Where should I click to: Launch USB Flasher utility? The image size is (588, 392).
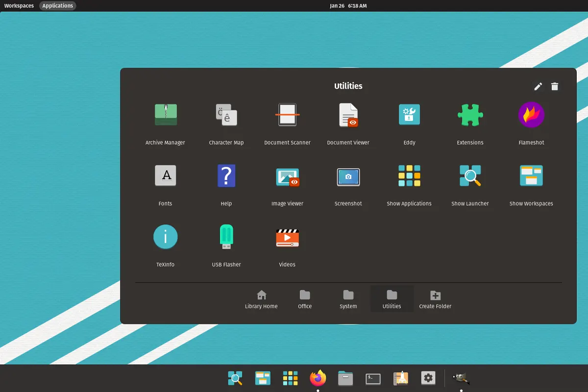click(x=226, y=237)
